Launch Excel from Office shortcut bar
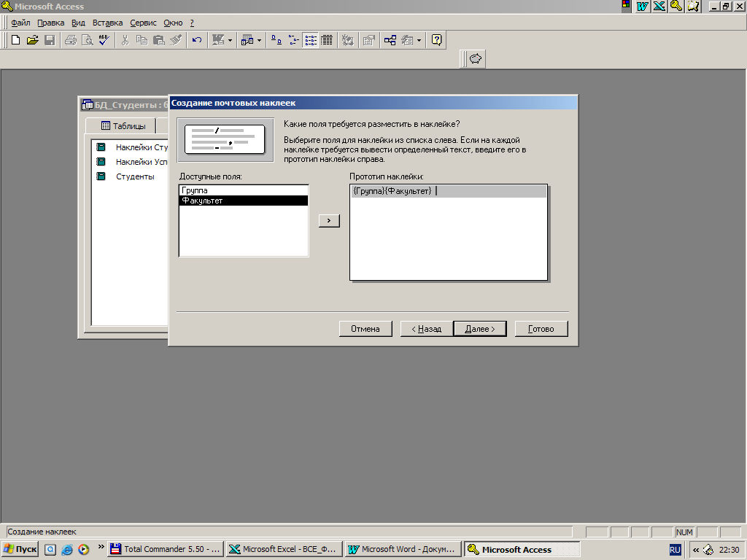The image size is (747, 560). (x=659, y=6)
